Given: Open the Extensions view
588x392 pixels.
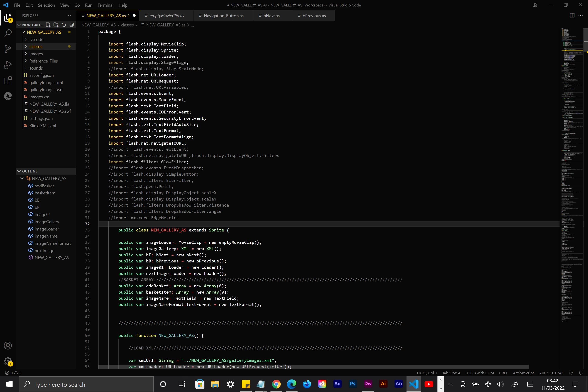Looking at the screenshot, I should click(8, 81).
